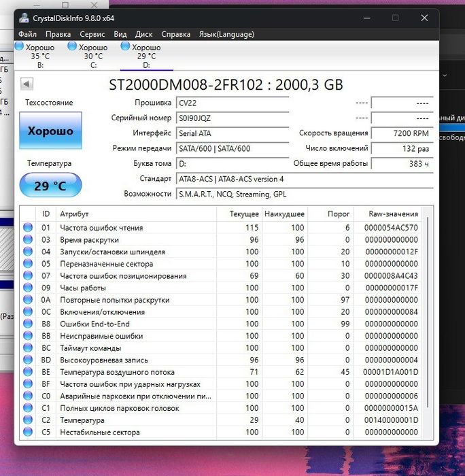Click status icon of row 0C Включения/отключения
This screenshot has height=476, width=465.
point(28,311)
